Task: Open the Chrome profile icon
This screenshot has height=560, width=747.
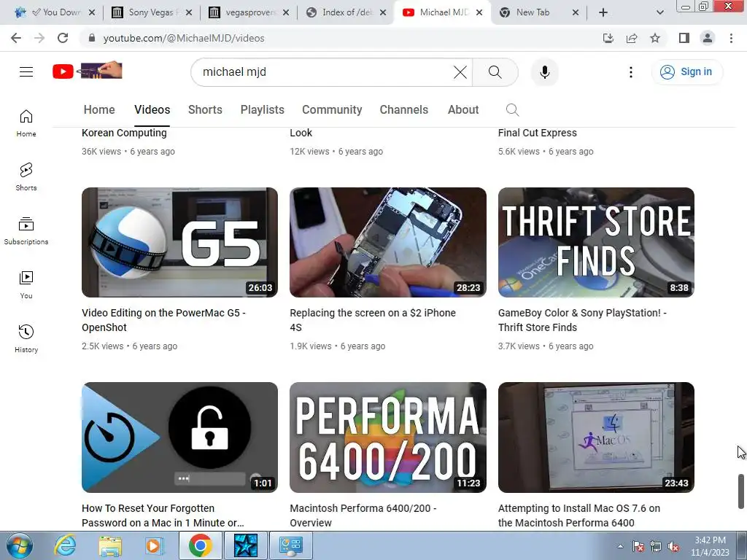Action: (708, 38)
